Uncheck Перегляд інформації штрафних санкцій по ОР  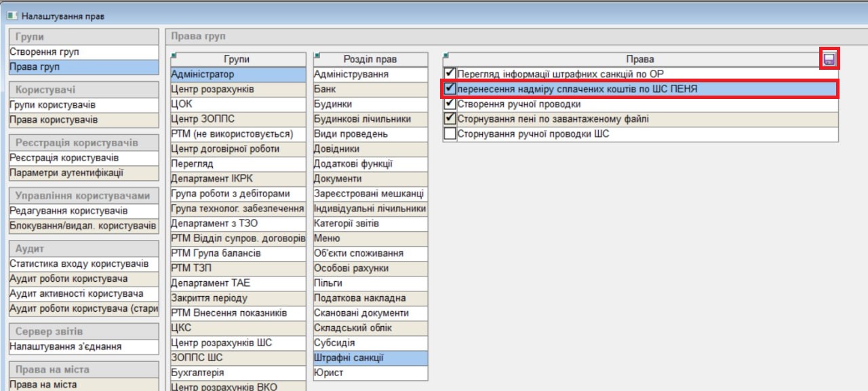450,74
